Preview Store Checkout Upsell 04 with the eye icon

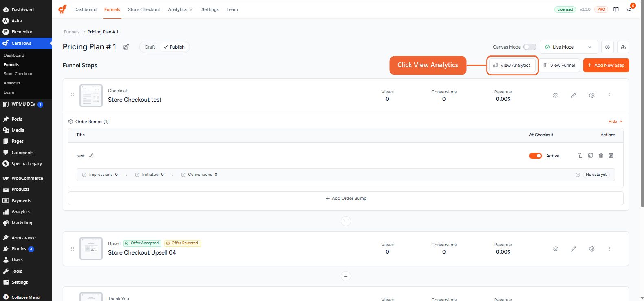click(x=556, y=249)
